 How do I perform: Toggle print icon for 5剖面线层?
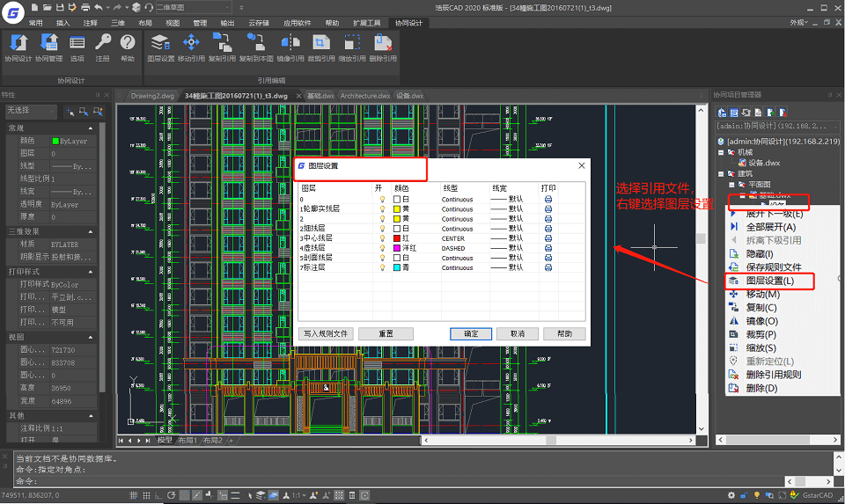click(548, 258)
